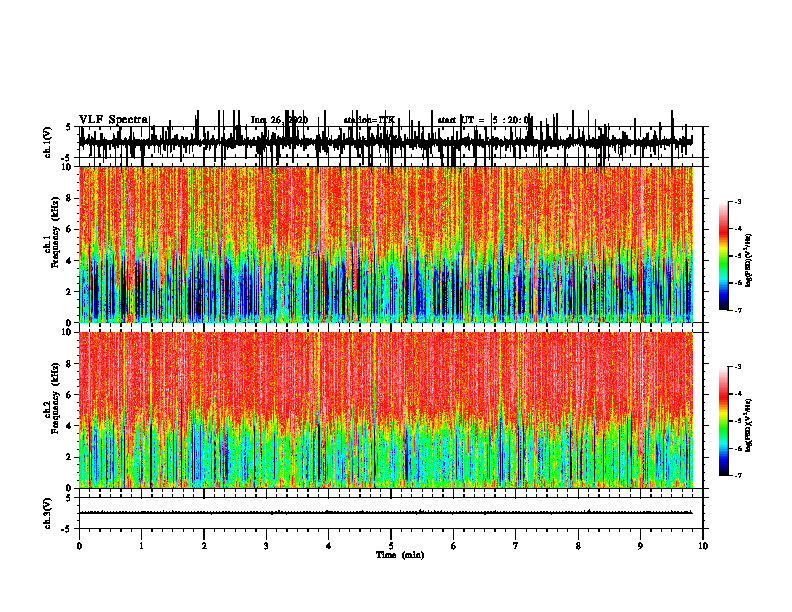This screenshot has height=612, width=792.
Task: Click the '-3' label on ch.1 colorbar
Action: pyautogui.click(x=738, y=201)
